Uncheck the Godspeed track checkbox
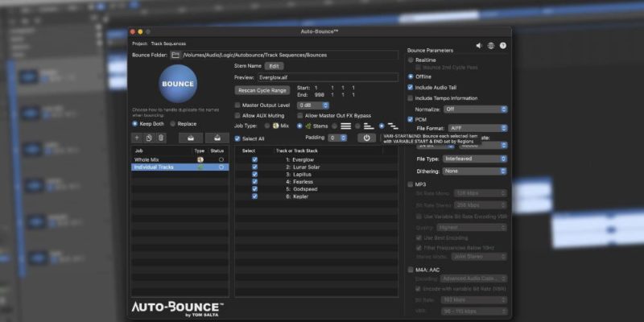The width and height of the screenshot is (644, 322). pos(254,189)
